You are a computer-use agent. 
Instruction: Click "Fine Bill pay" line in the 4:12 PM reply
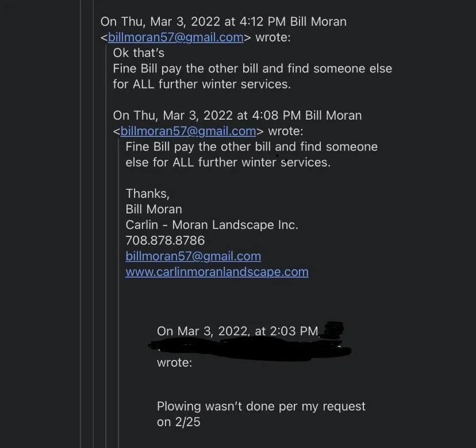point(252,68)
